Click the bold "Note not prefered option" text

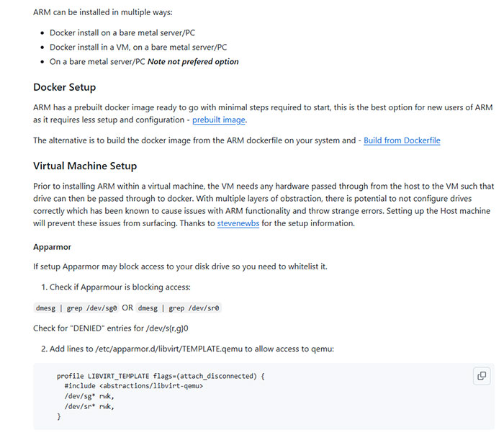[193, 61]
